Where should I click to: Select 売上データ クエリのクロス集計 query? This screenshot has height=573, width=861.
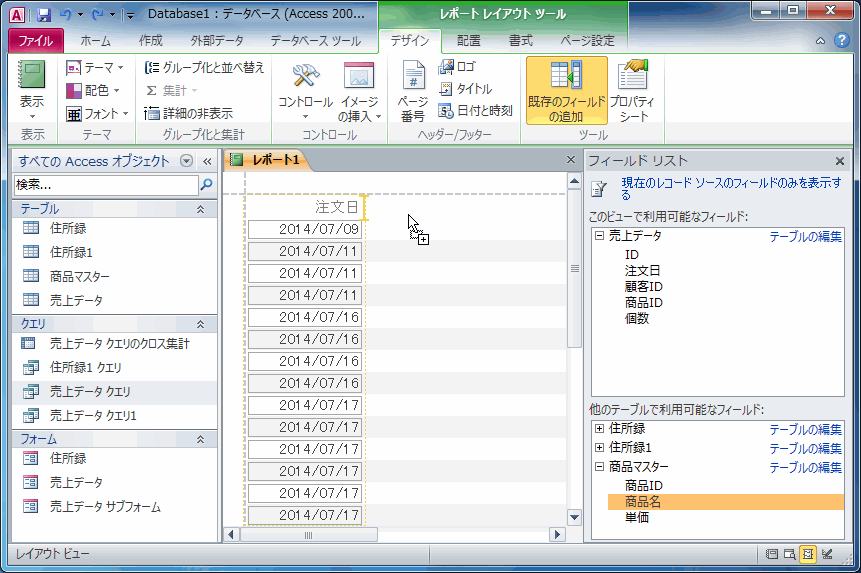(114, 344)
